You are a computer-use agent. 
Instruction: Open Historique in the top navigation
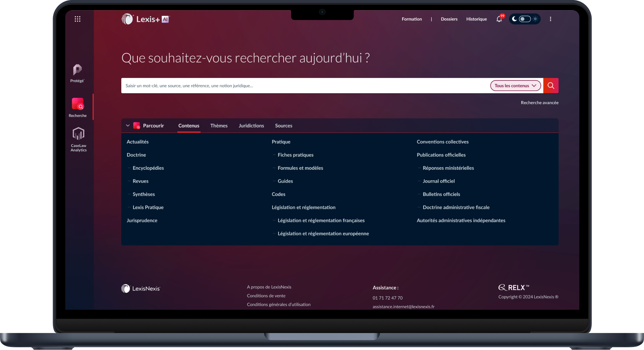[x=476, y=19]
